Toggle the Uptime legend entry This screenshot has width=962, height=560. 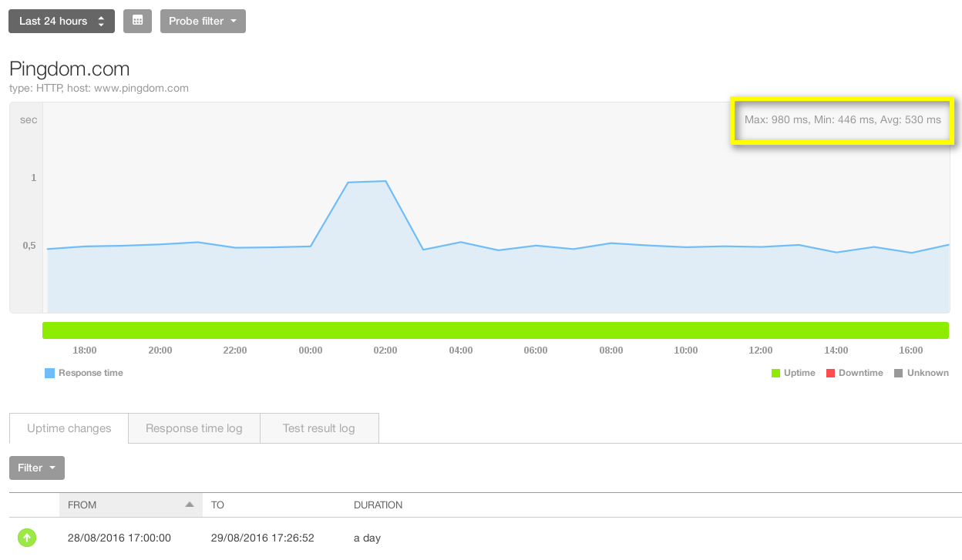[x=792, y=373]
